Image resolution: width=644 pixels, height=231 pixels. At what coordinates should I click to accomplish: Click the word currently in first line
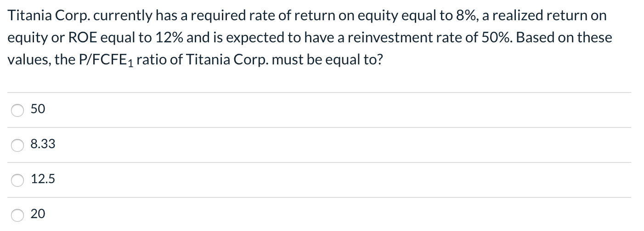click(x=97, y=17)
